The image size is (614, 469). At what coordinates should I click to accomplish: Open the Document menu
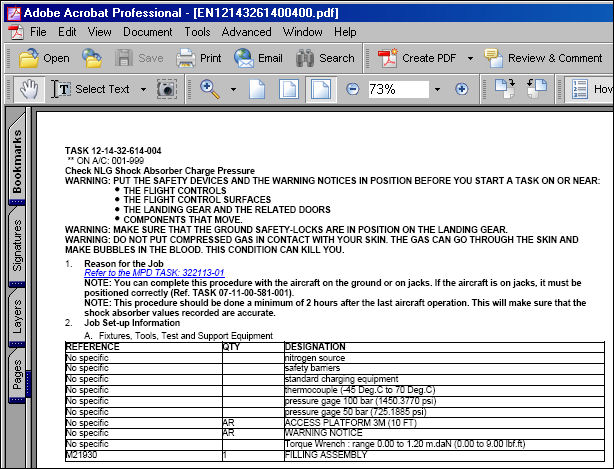148,32
